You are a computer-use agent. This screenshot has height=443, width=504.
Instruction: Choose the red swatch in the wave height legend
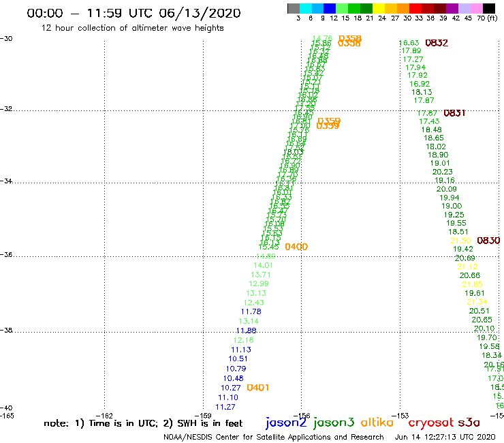click(415, 8)
